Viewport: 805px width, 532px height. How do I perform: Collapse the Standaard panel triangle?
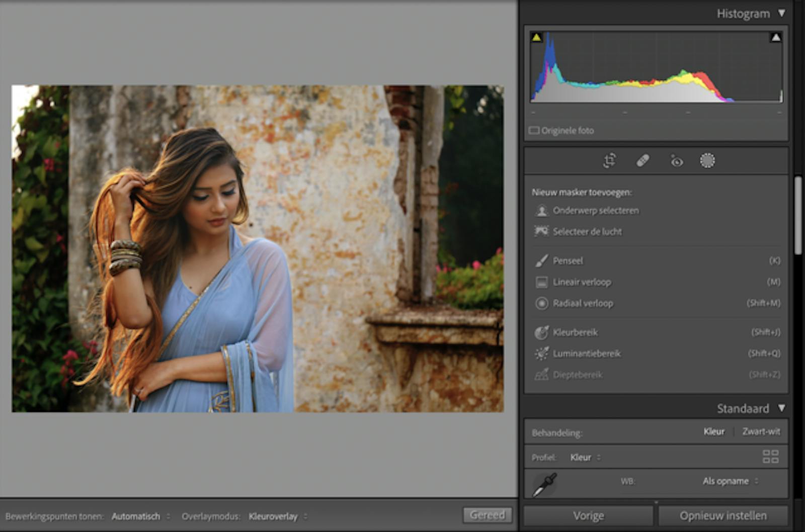(x=781, y=408)
